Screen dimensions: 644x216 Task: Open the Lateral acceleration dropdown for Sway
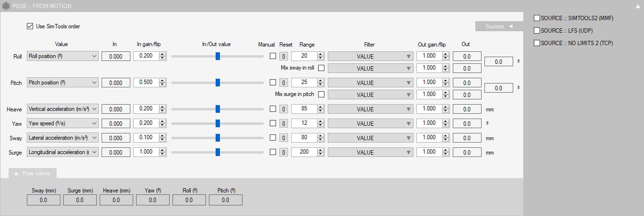tap(63, 138)
